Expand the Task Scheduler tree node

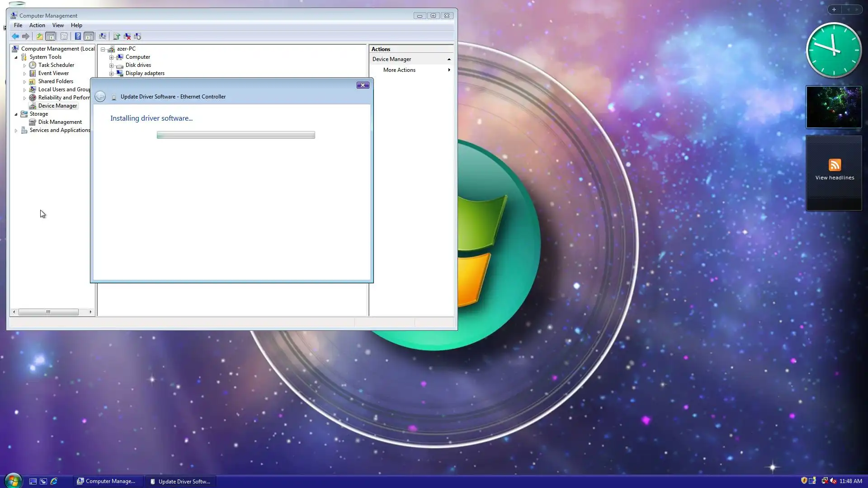[24, 65]
